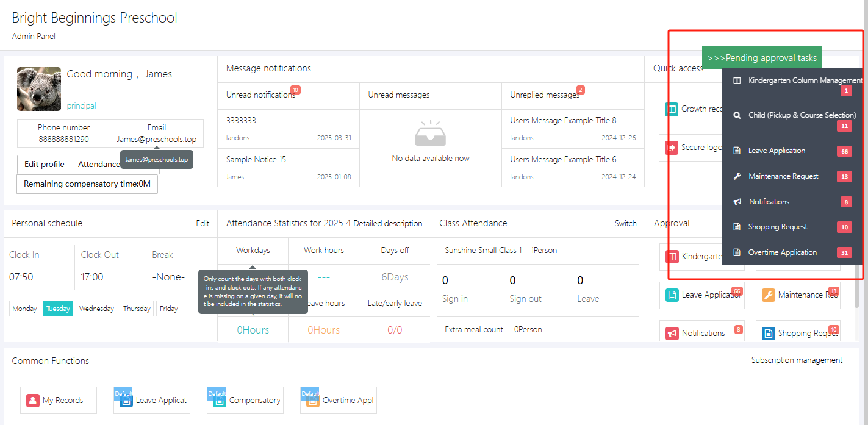Open Leave Application in pending tasks menu

pyautogui.click(x=777, y=151)
